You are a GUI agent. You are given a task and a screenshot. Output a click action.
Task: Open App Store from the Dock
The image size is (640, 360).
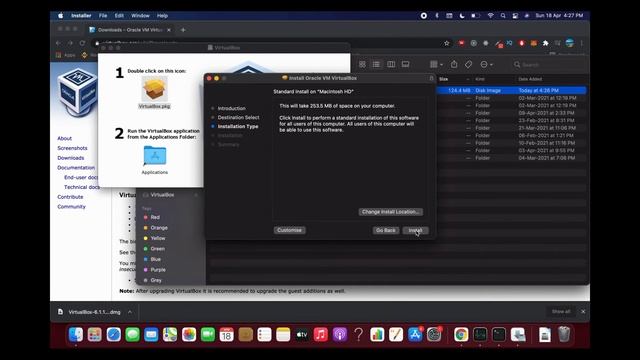pos(415,335)
